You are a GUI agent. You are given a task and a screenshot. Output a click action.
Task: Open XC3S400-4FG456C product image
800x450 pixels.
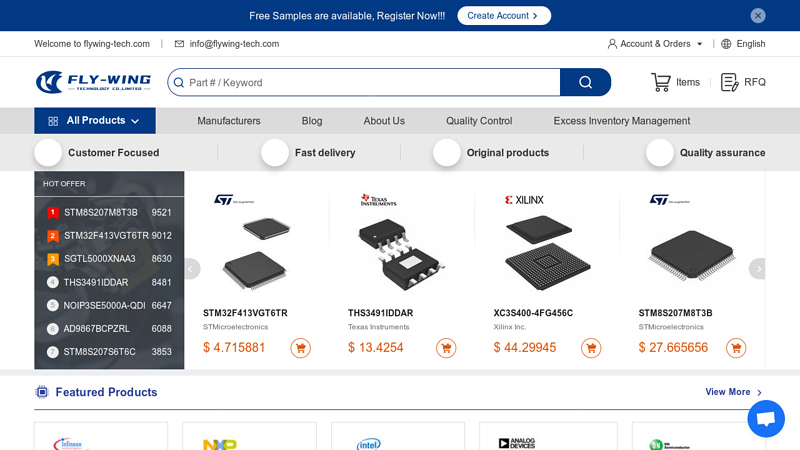coord(547,253)
